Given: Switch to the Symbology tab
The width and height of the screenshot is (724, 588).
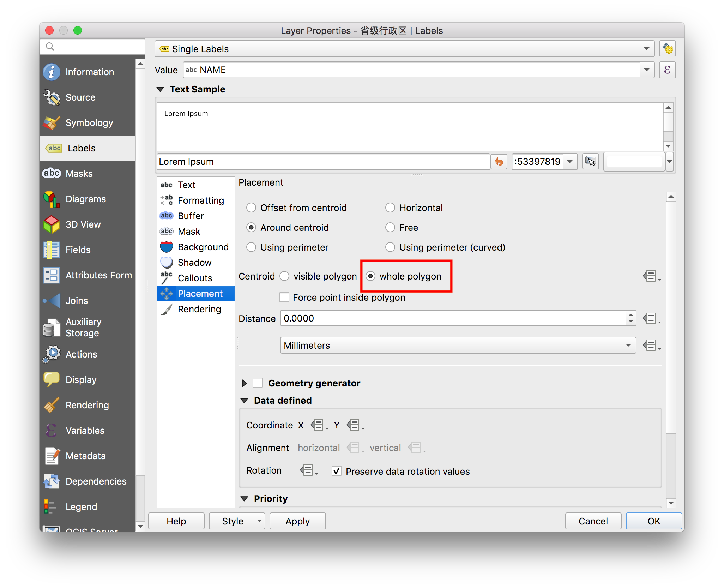Looking at the screenshot, I should click(x=89, y=123).
